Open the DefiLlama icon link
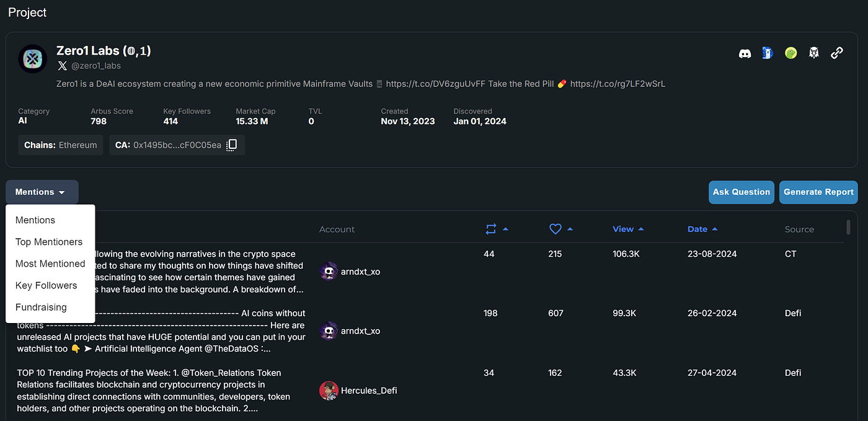 pos(768,53)
